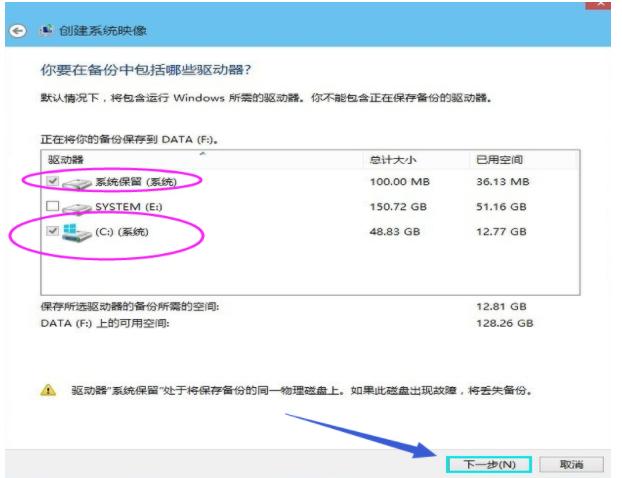Check the SYSTEM (E:) drive checkbox
The width and height of the screenshot is (622, 478).
(52, 206)
